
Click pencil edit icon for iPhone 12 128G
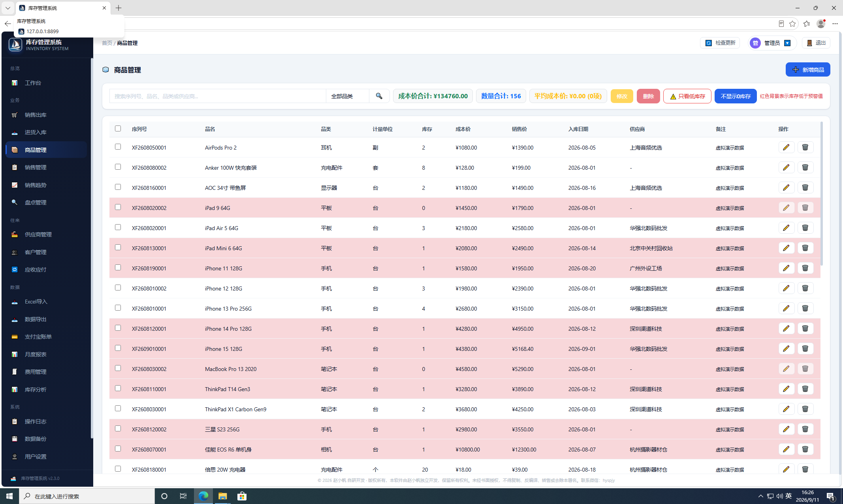point(786,288)
